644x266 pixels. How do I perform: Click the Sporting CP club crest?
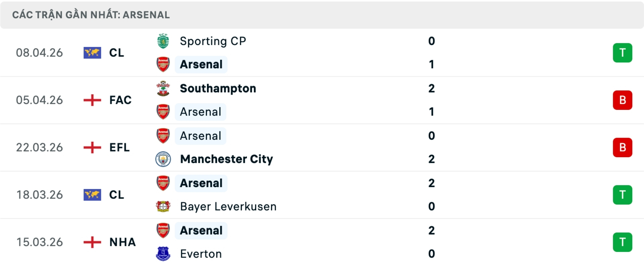[163, 41]
